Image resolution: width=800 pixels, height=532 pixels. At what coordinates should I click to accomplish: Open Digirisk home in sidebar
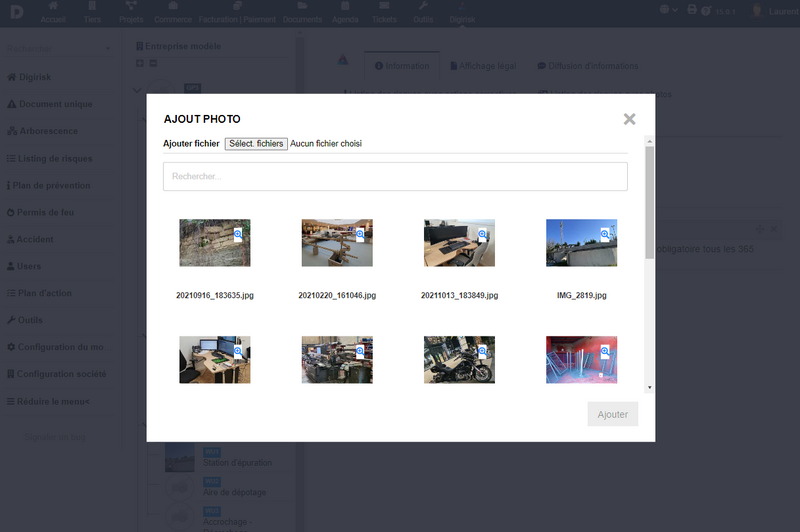[29, 77]
